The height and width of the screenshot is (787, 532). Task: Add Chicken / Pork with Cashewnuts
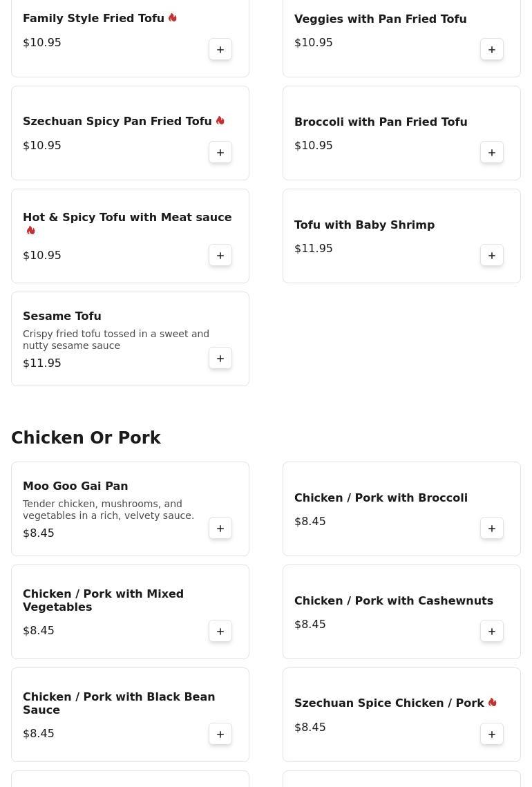[492, 631]
